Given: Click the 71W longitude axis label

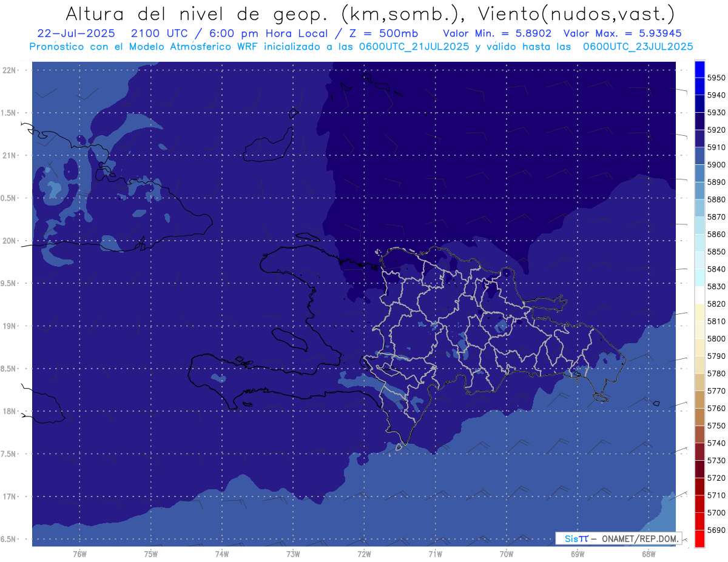Looking at the screenshot, I should tap(435, 554).
